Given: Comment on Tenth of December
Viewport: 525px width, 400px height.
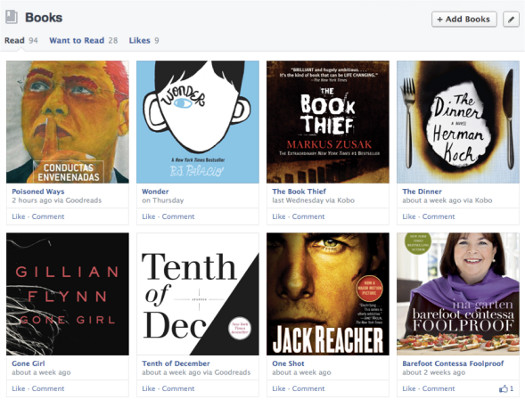Looking at the screenshot, I should click(x=178, y=389).
